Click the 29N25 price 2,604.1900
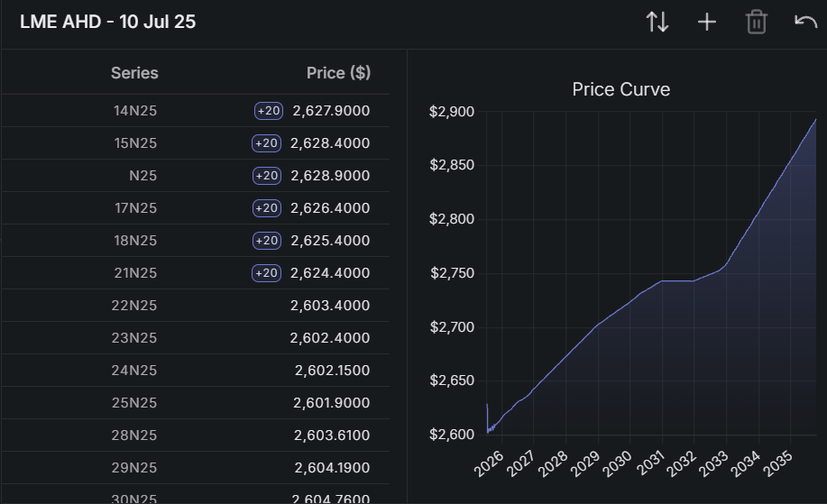This screenshot has height=504, width=827. (x=332, y=468)
